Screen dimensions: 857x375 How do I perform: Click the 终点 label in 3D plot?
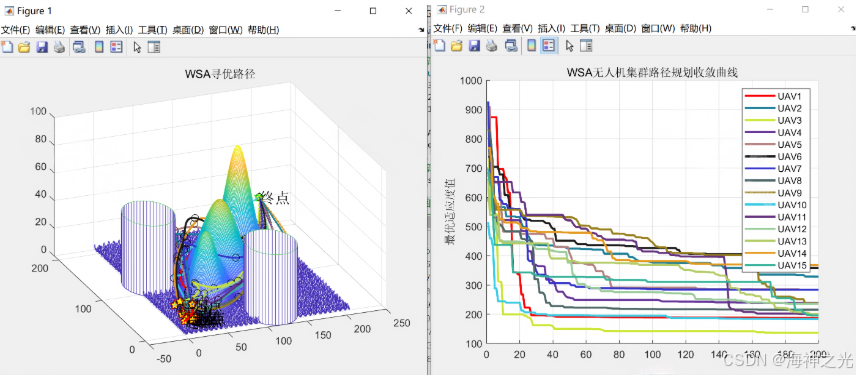[275, 198]
